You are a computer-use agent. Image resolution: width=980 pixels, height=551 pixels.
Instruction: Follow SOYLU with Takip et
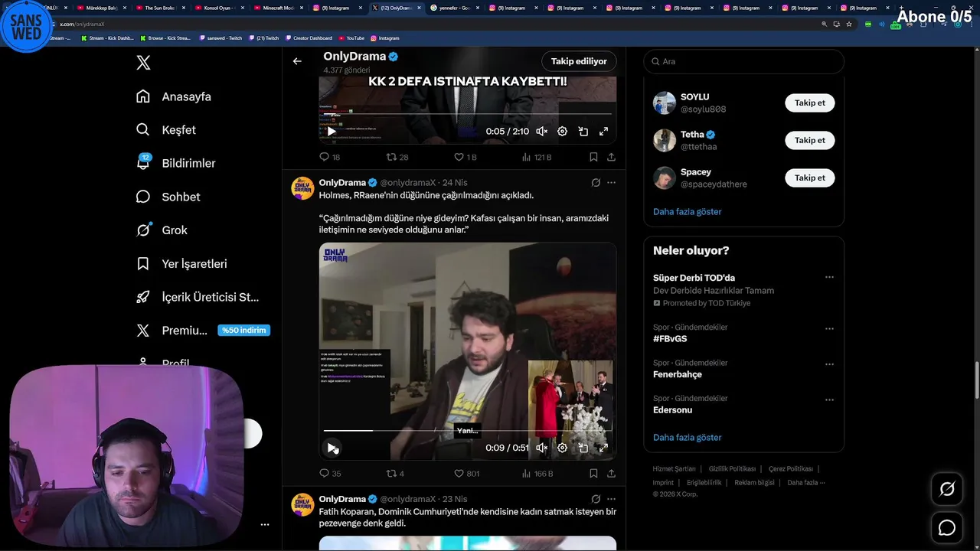[809, 103]
